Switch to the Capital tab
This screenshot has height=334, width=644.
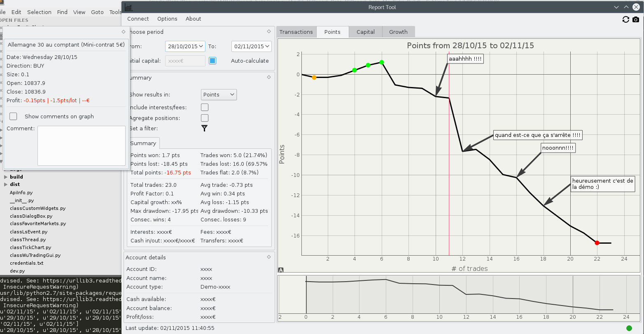366,32
